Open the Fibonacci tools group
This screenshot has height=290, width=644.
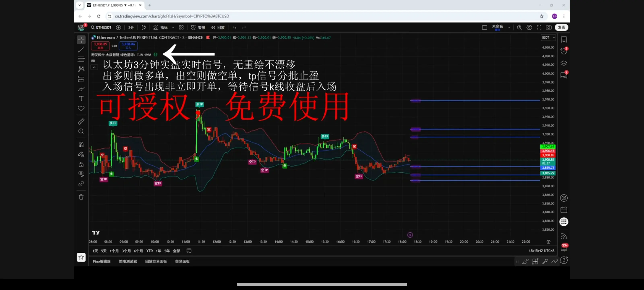(x=81, y=59)
